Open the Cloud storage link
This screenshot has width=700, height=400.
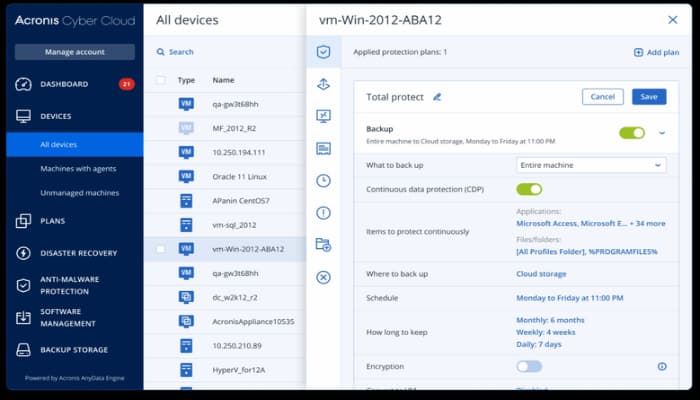(541, 274)
